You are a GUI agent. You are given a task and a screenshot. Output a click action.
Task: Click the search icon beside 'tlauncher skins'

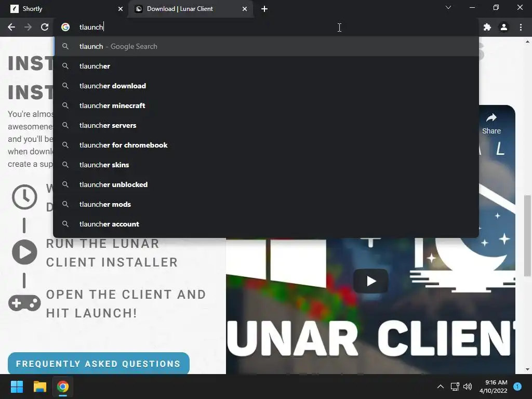65,165
